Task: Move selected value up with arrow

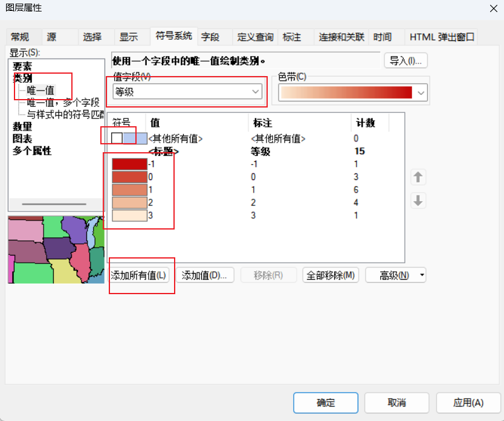Action: tap(418, 177)
